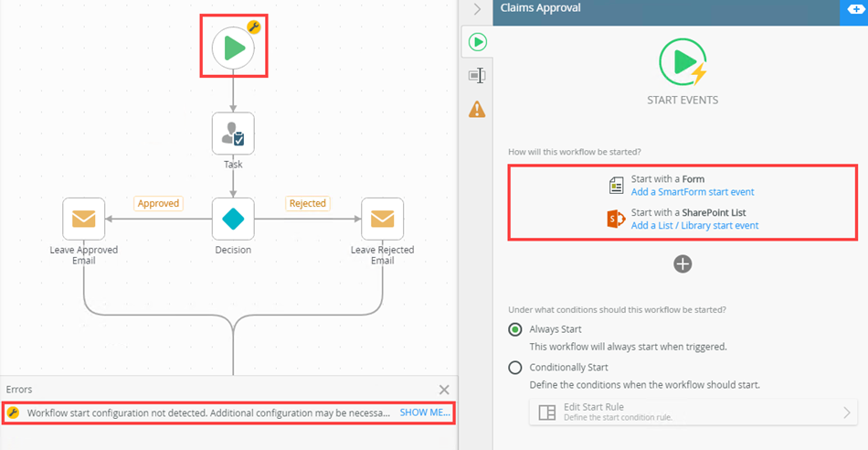Click the wrench badge on Start node

(253, 27)
